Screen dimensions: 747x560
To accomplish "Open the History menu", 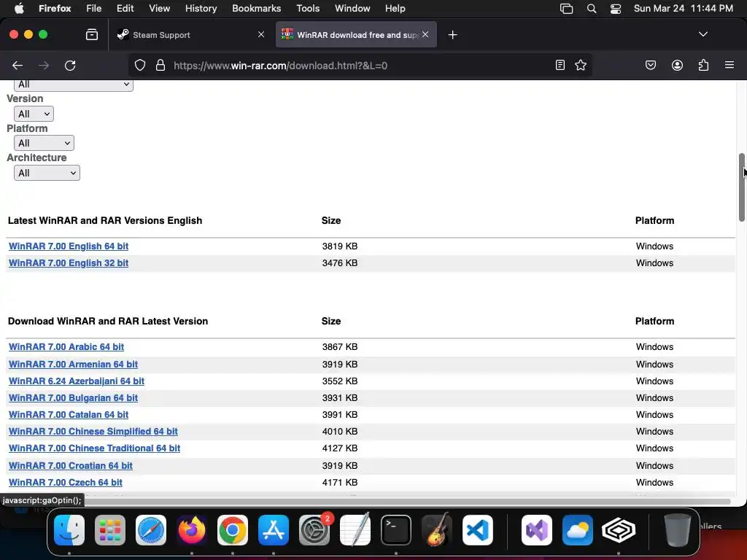I will tap(201, 9).
